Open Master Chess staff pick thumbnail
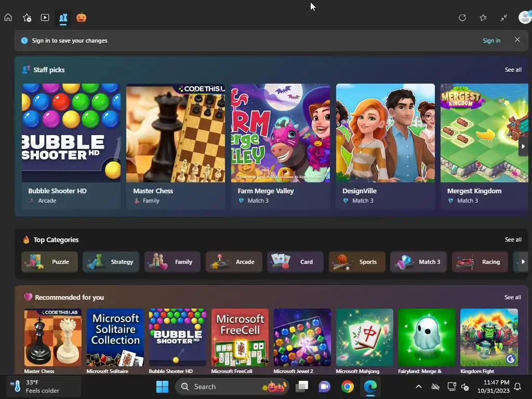Image resolution: width=532 pixels, height=399 pixels. pos(176,133)
